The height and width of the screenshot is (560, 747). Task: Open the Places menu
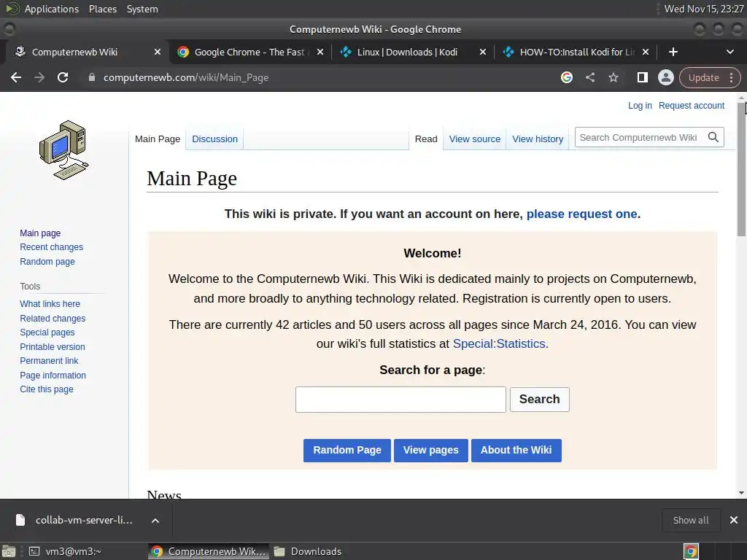click(103, 9)
